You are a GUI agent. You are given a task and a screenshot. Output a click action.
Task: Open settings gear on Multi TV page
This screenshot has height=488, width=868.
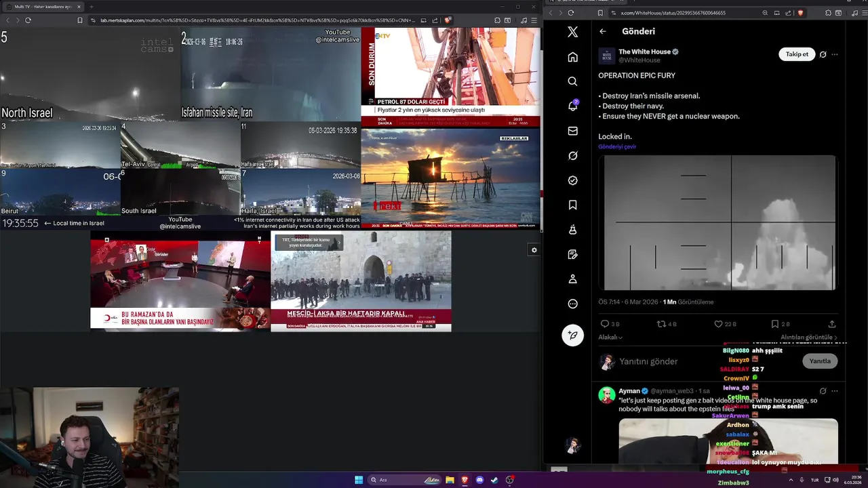tap(534, 250)
